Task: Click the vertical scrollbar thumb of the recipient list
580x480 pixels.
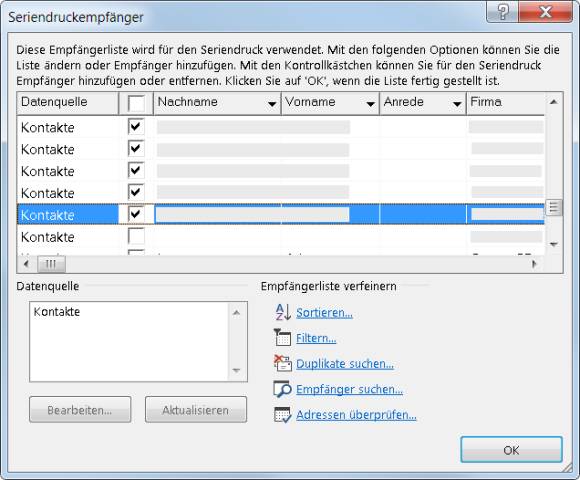Action: [x=554, y=207]
